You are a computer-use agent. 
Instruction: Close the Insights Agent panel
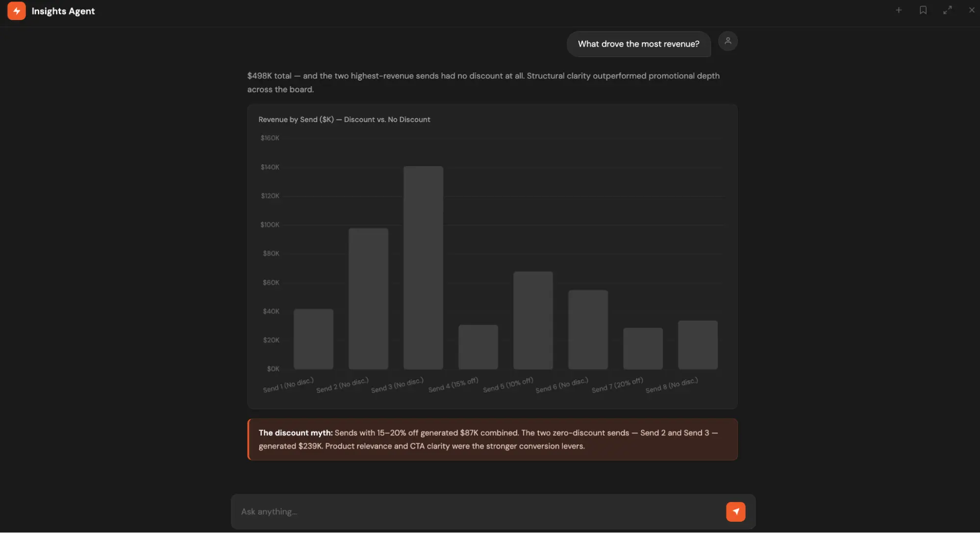pos(972,10)
